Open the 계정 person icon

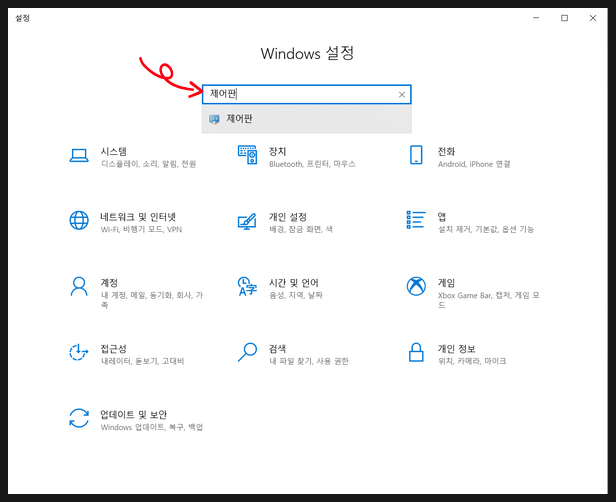(79, 286)
